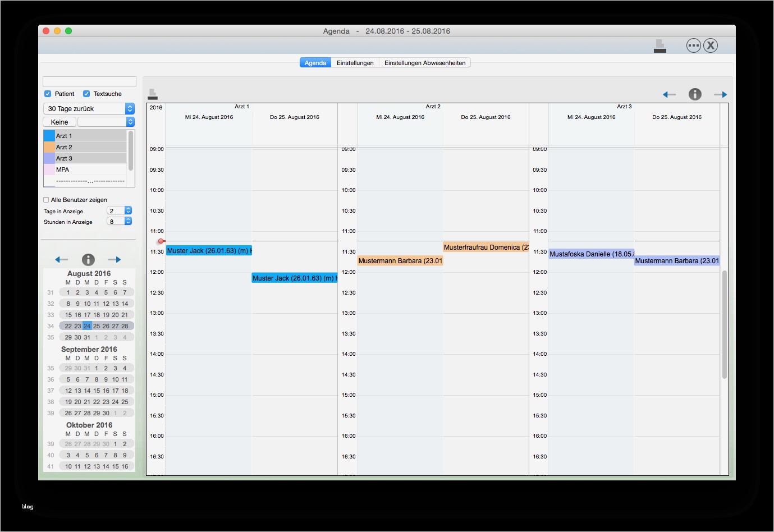
Task: Toggle the Textsuche checkbox
Action: coord(86,94)
